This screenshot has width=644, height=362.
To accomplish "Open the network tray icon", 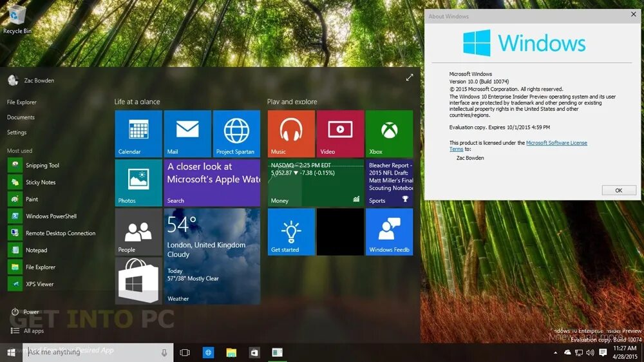I will 579,352.
